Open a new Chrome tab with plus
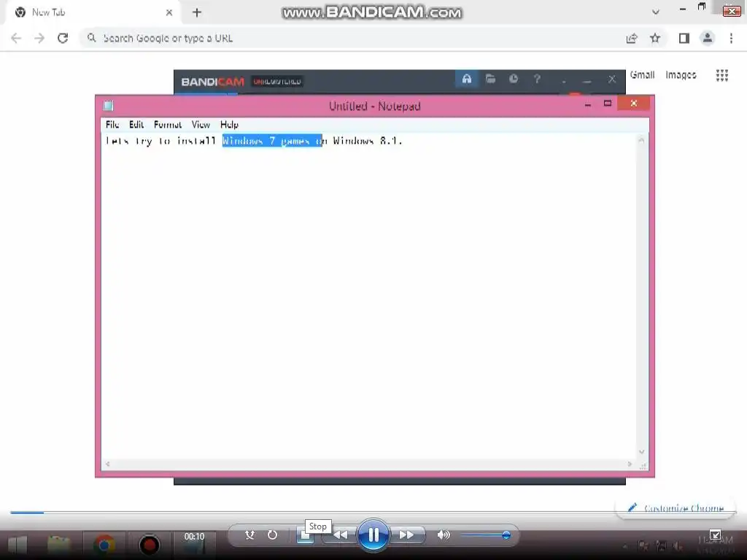This screenshot has height=560, width=747. click(197, 13)
